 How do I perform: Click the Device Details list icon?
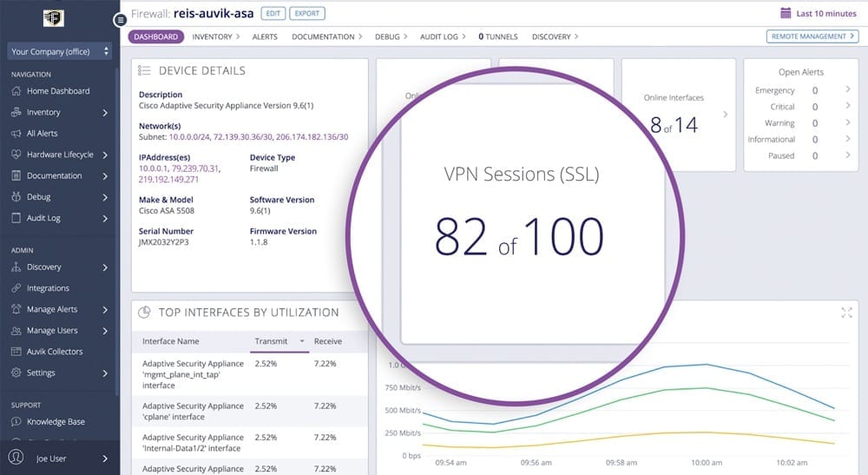144,70
